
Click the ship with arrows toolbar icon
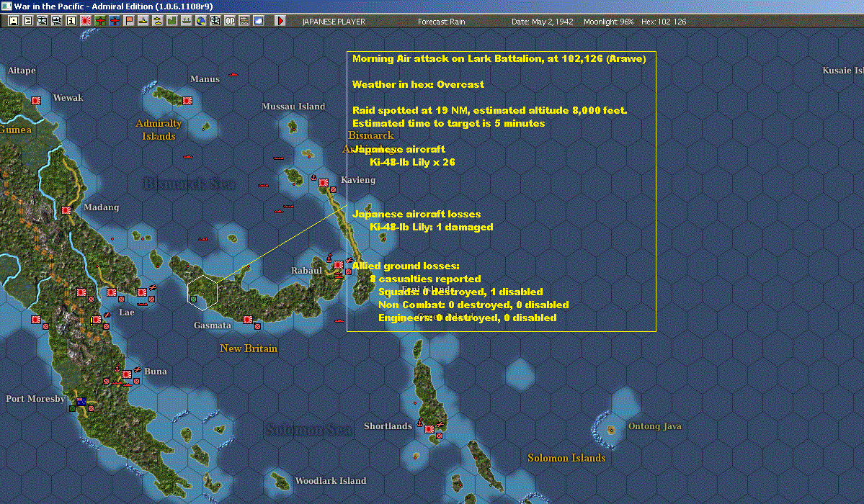[186, 21]
